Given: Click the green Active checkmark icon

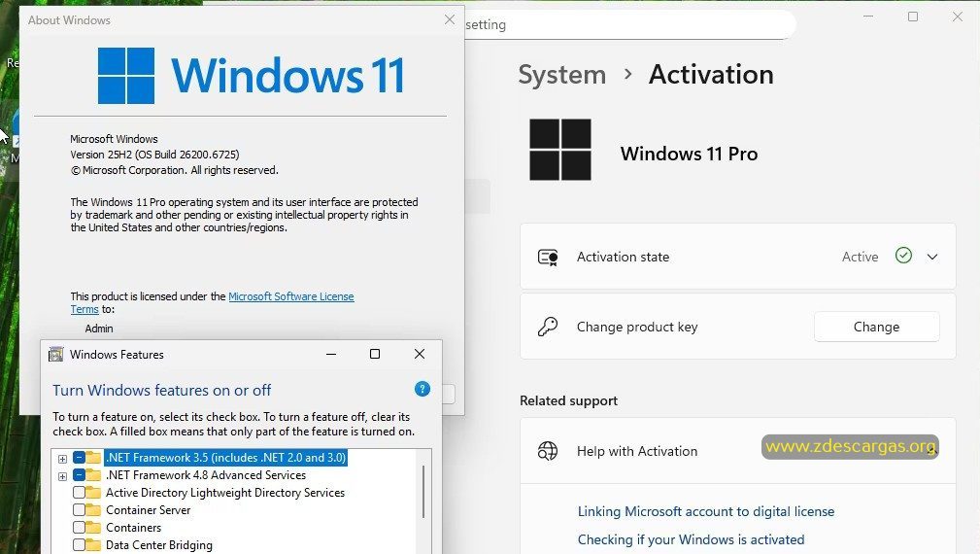Looking at the screenshot, I should pos(903,255).
